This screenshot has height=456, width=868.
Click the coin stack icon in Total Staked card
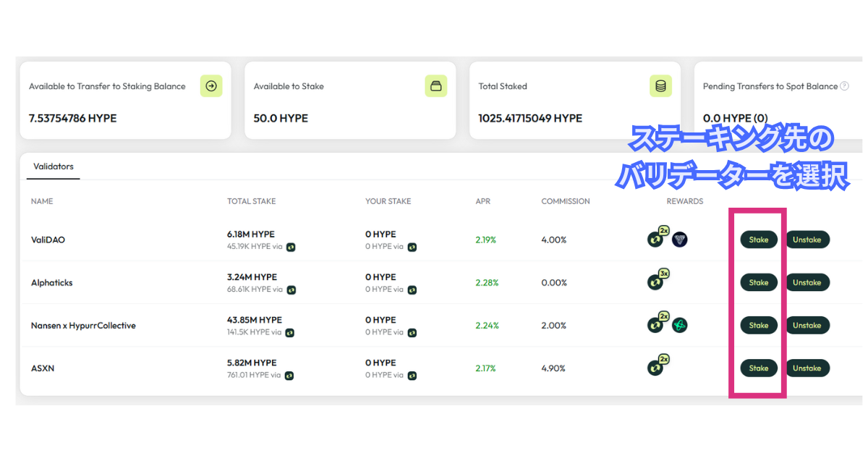click(660, 86)
